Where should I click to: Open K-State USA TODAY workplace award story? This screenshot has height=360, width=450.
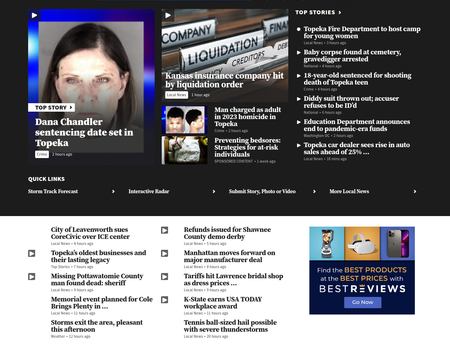coord(223,303)
